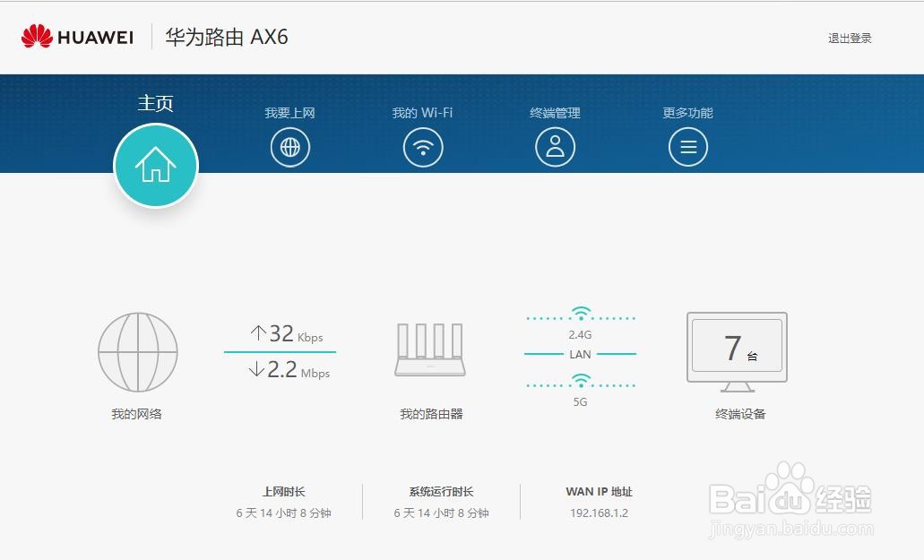Click the 2.4G text label
The width and height of the screenshot is (924, 560).
(x=581, y=334)
